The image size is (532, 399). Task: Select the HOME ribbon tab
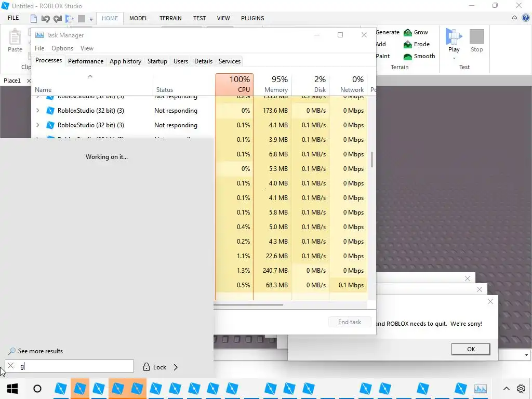click(x=110, y=18)
